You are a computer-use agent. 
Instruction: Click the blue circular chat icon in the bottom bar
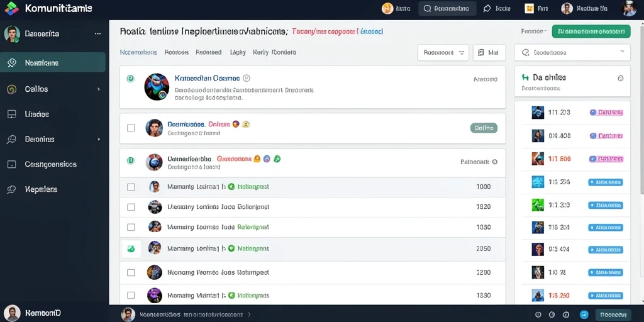click(x=584, y=314)
